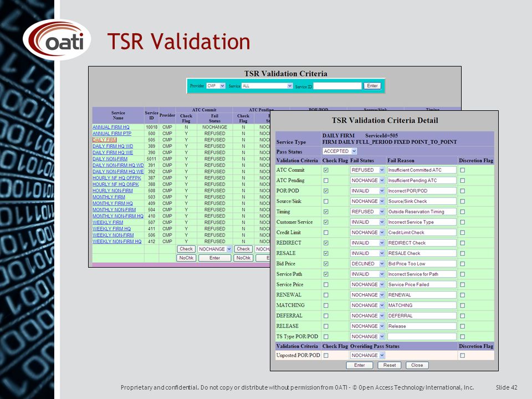Open the ANNUAL FIRM HQ service link
The width and height of the screenshot is (532, 399).
point(111,127)
